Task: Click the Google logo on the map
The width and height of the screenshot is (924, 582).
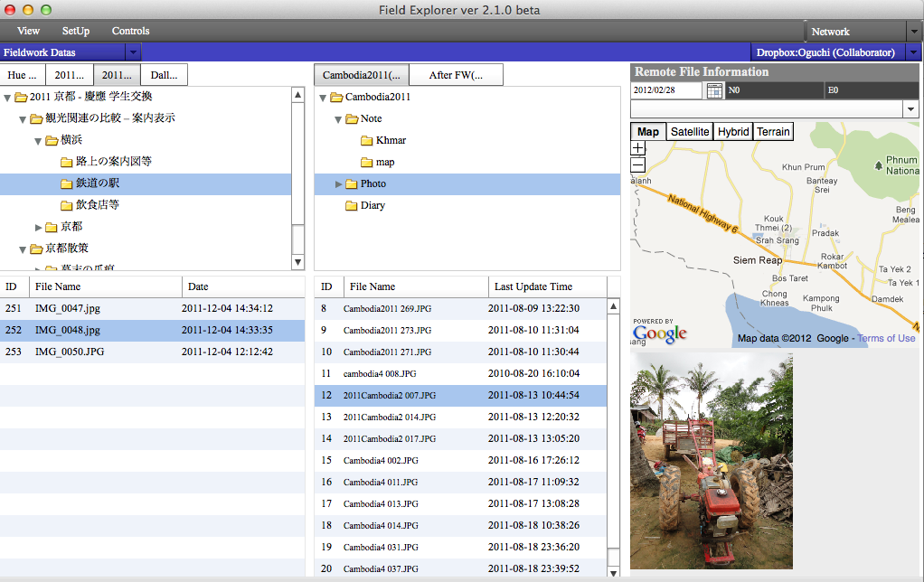Action: coord(659,332)
